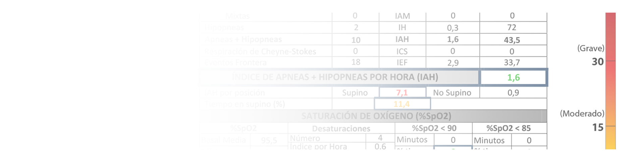
Task: Click the Tiempo en supino value 11,4
Action: (402, 104)
